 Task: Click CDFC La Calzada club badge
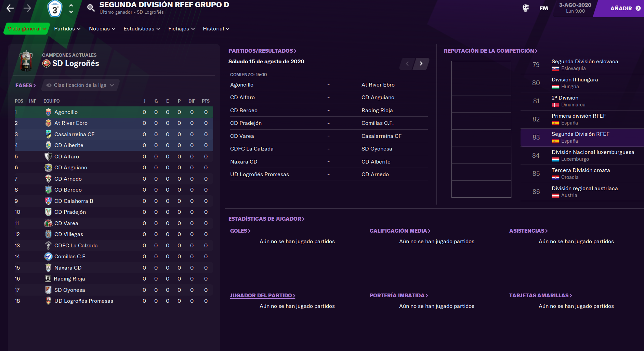48,245
